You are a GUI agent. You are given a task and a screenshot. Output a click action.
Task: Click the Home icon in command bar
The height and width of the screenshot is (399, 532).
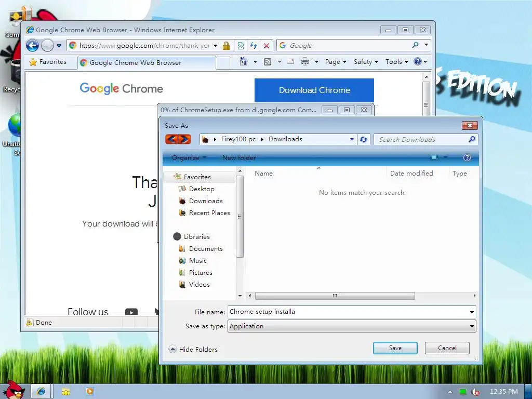click(243, 61)
